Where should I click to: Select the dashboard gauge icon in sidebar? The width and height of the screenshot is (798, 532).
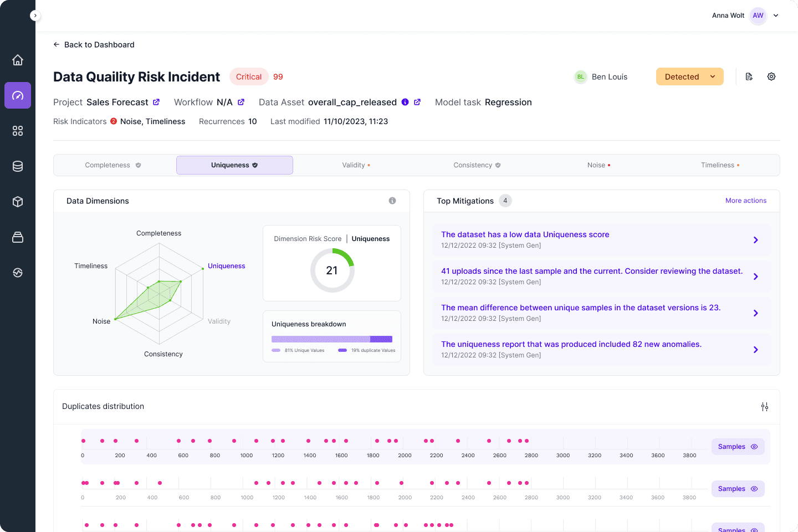click(18, 95)
